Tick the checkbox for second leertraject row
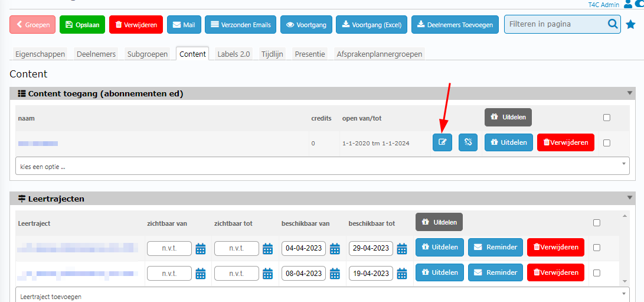Viewport: 644px width, 302px height. click(597, 272)
